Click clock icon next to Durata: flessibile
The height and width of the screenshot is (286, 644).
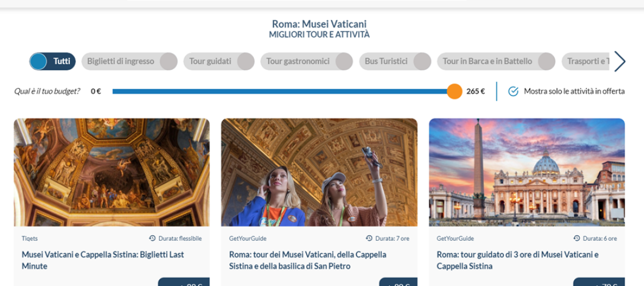click(x=152, y=238)
